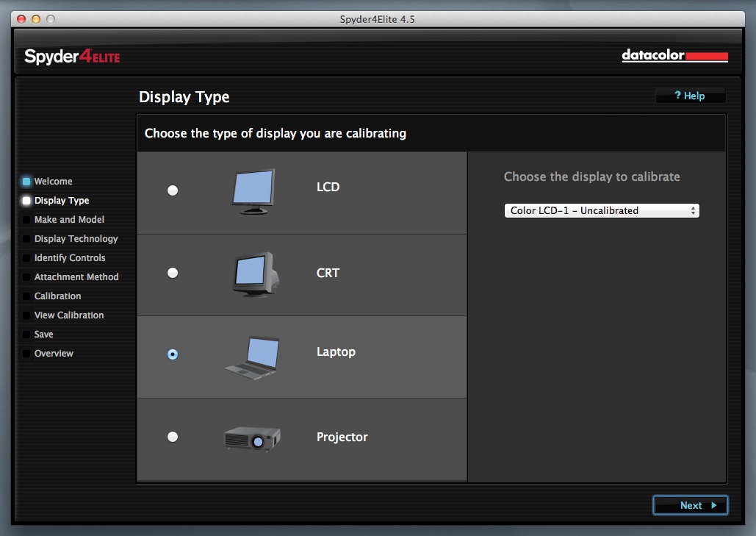Select the Laptop radio button

click(x=173, y=354)
